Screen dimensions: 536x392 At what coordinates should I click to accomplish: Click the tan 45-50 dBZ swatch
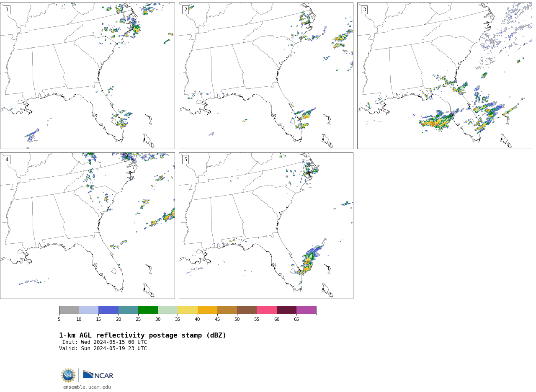[227, 310]
